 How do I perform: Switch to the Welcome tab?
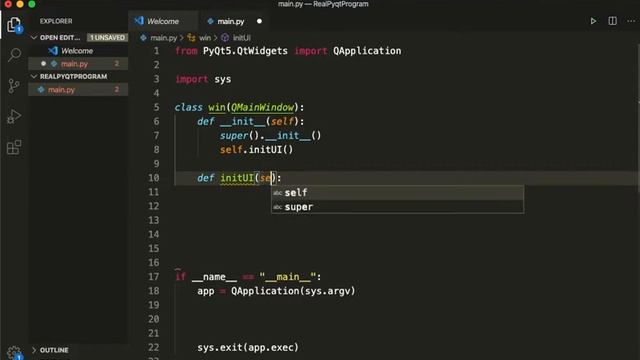[162, 21]
